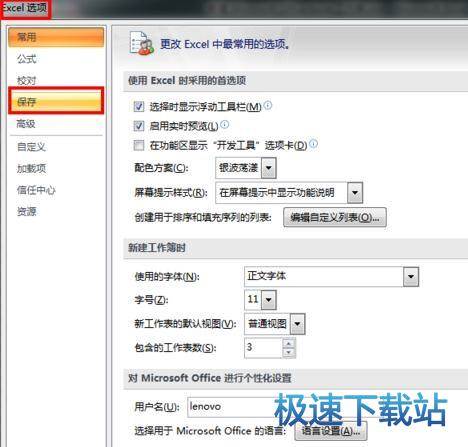Click the Excel options header icon
The height and width of the screenshot is (447, 468).
(x=142, y=43)
